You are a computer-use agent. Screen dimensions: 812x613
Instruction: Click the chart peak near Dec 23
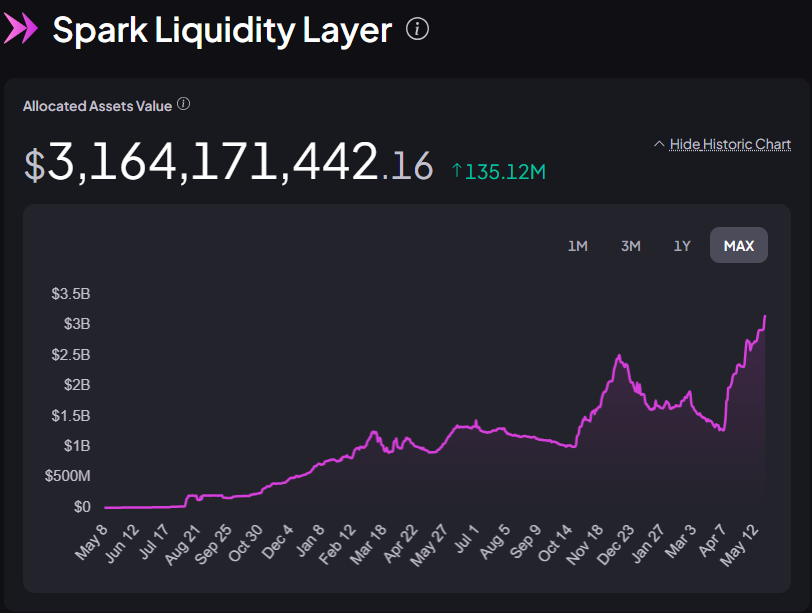(619, 356)
